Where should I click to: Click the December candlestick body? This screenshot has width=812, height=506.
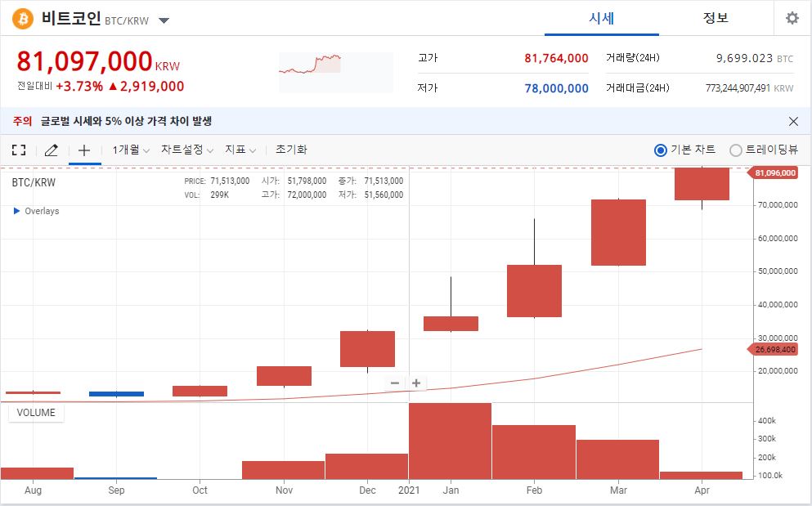(368, 349)
